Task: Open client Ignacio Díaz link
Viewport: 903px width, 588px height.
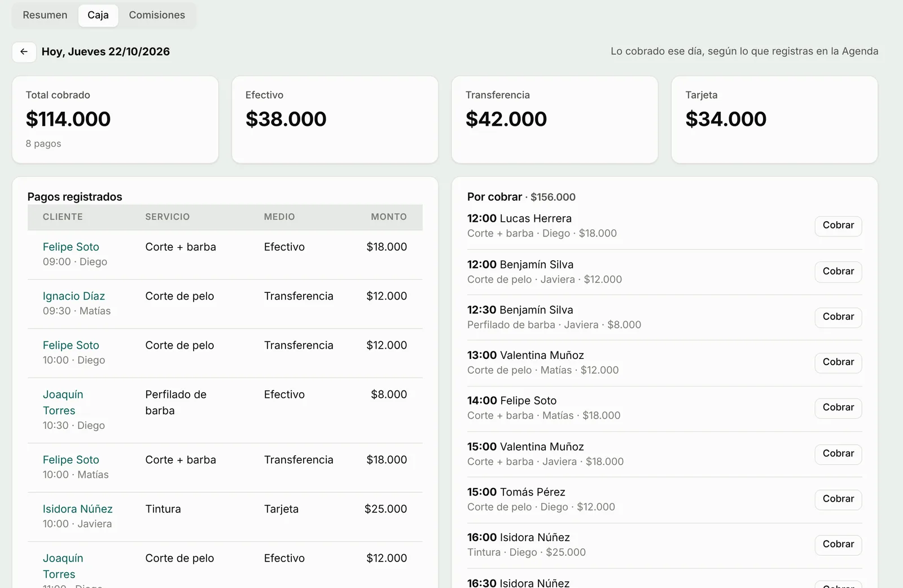Action: click(74, 296)
